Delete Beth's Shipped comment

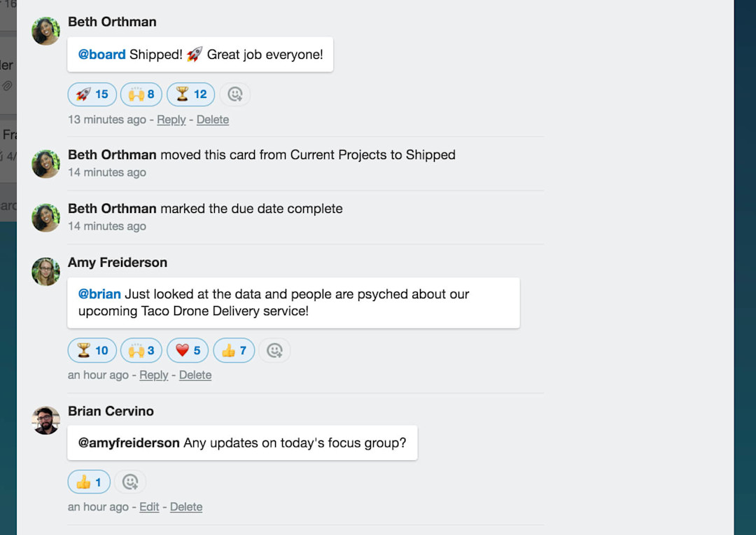pyautogui.click(x=213, y=120)
